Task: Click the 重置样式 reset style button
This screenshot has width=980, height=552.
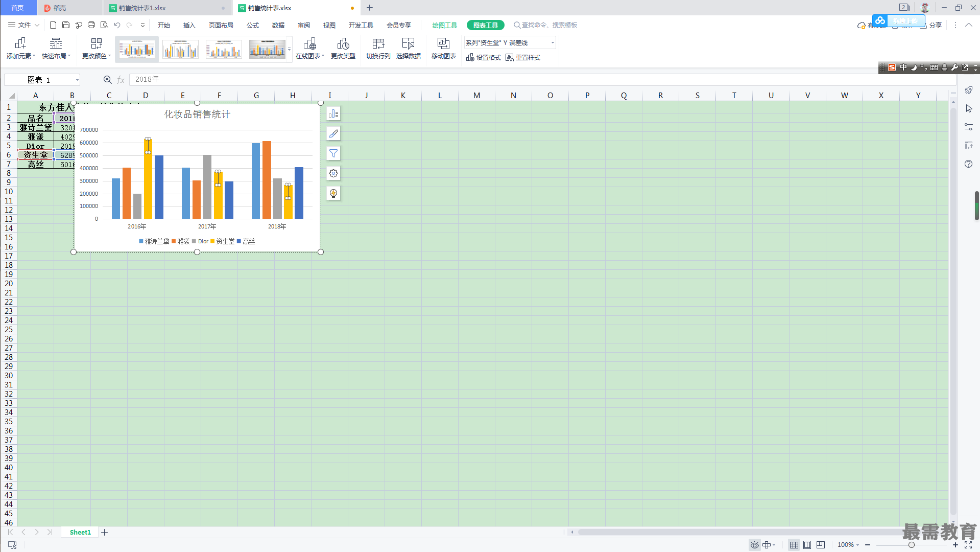Action: pyautogui.click(x=523, y=57)
